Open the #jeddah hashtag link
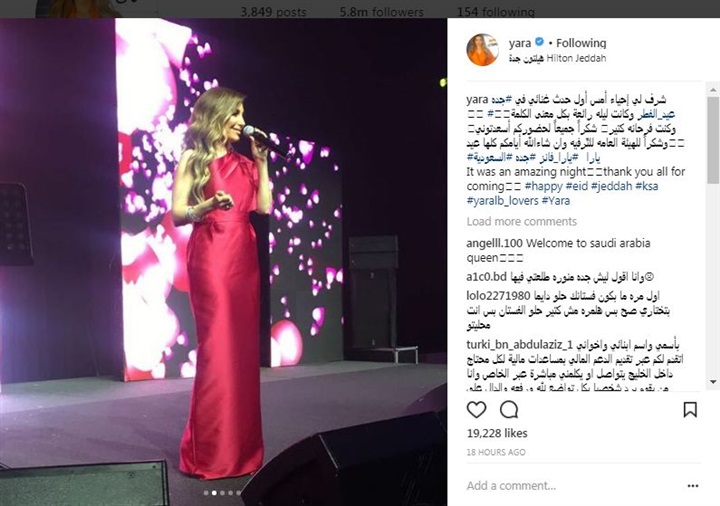 tap(612, 186)
